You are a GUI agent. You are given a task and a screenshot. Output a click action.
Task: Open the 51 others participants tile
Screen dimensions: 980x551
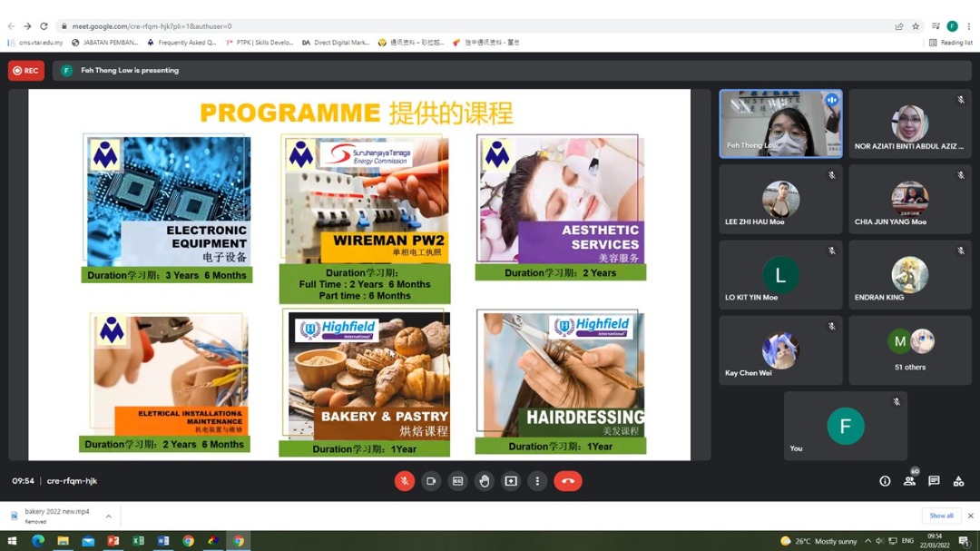coord(910,350)
